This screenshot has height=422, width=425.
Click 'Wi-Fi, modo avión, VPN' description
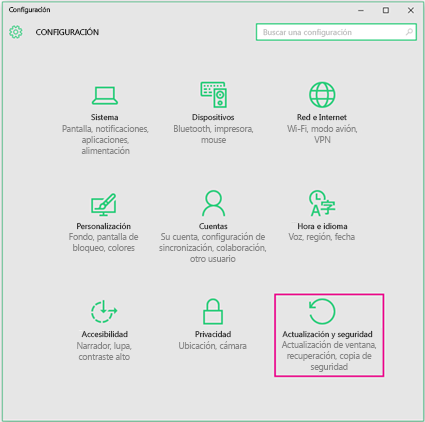pos(322,134)
